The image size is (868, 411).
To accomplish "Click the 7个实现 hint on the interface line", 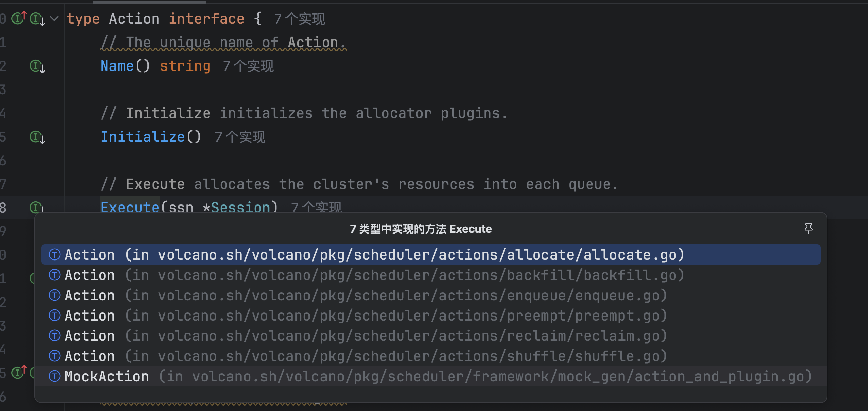I will click(300, 19).
